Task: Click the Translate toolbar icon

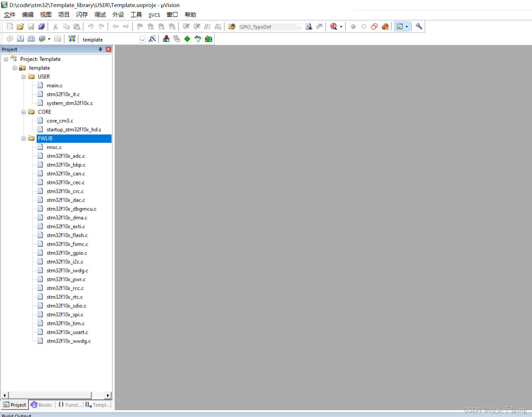Action: (10, 39)
